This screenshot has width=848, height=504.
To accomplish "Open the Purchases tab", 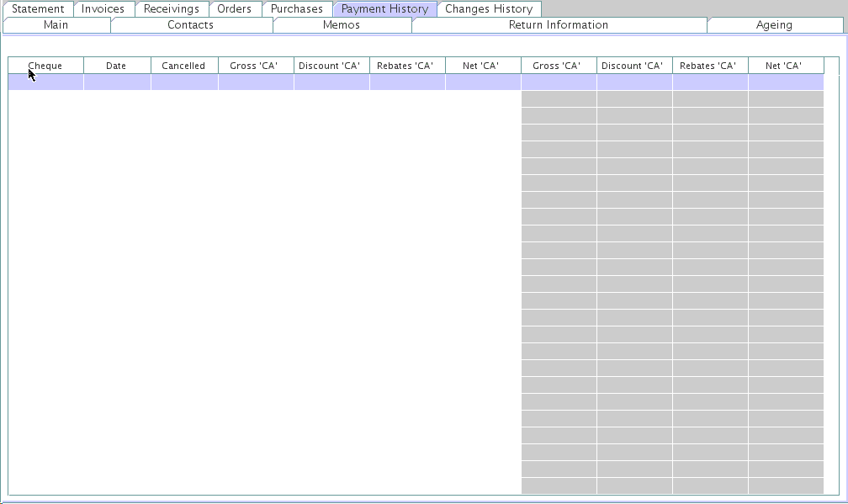I will tap(297, 8).
